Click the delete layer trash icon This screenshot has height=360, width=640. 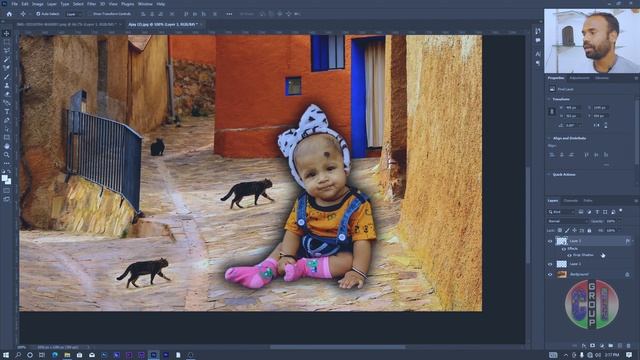[629, 346]
